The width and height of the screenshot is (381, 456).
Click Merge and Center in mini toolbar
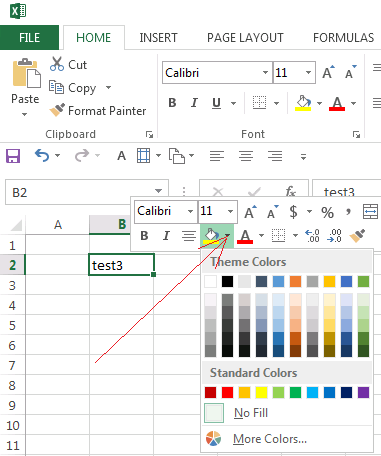(370, 212)
